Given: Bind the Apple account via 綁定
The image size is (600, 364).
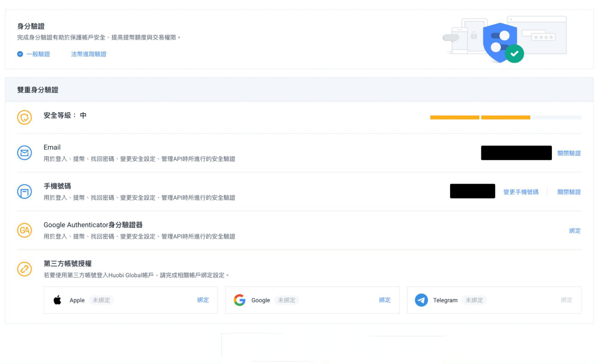Looking at the screenshot, I should [203, 300].
